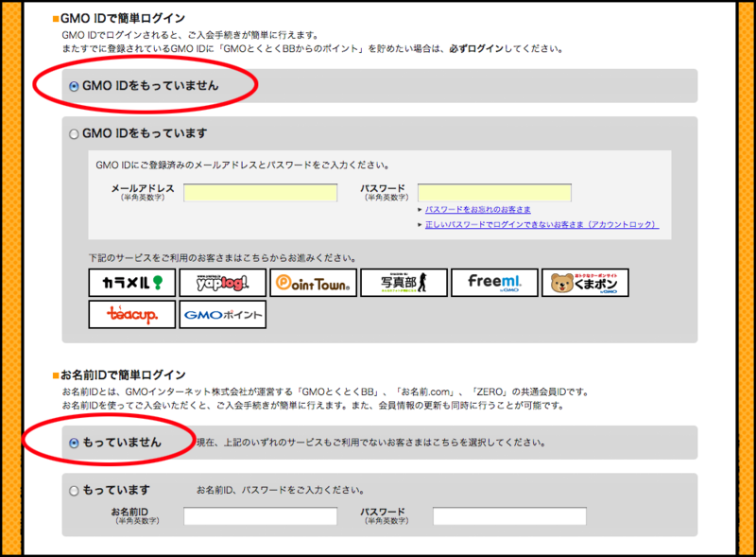Open login via the yaplog! logo

(x=223, y=283)
